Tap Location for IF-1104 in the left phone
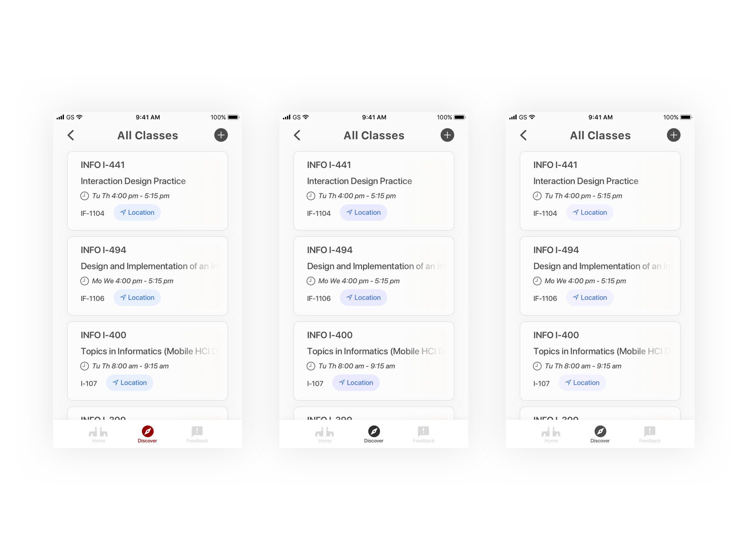This screenshot has width=747, height=560. tap(137, 212)
